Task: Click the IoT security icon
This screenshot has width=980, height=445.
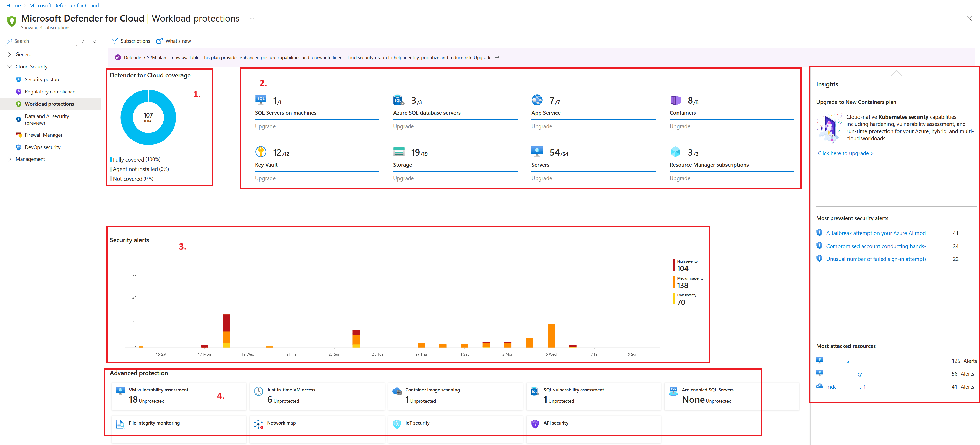Action: (x=397, y=424)
